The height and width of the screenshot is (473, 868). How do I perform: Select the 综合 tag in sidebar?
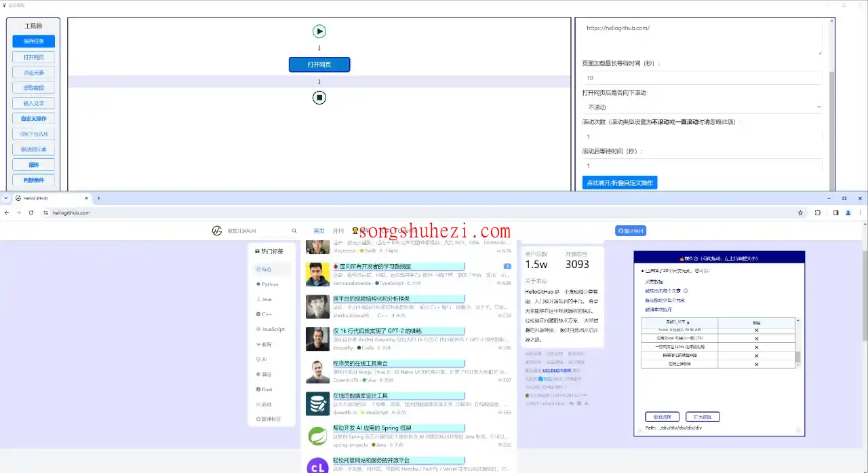pos(271,269)
